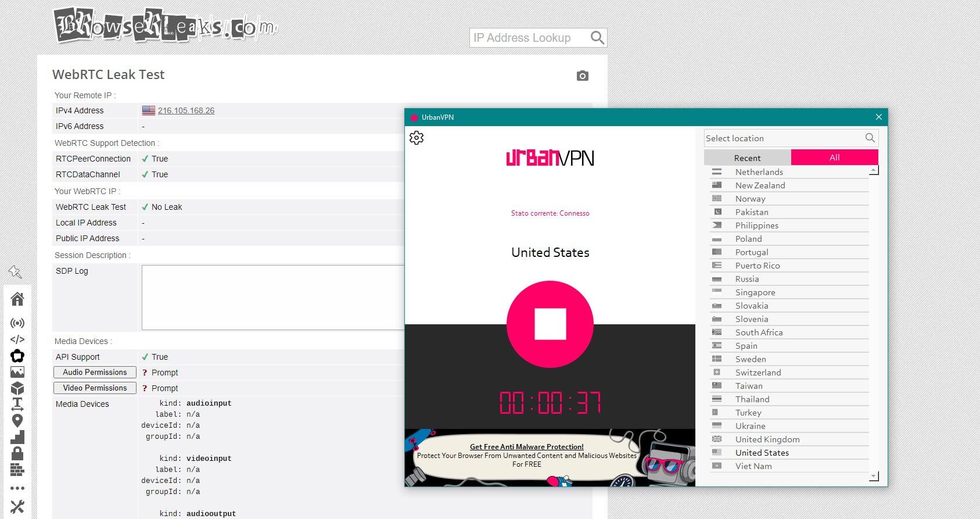980x519 pixels.
Task: Open the 3D cube icon in sidebar
Action: click(17, 388)
